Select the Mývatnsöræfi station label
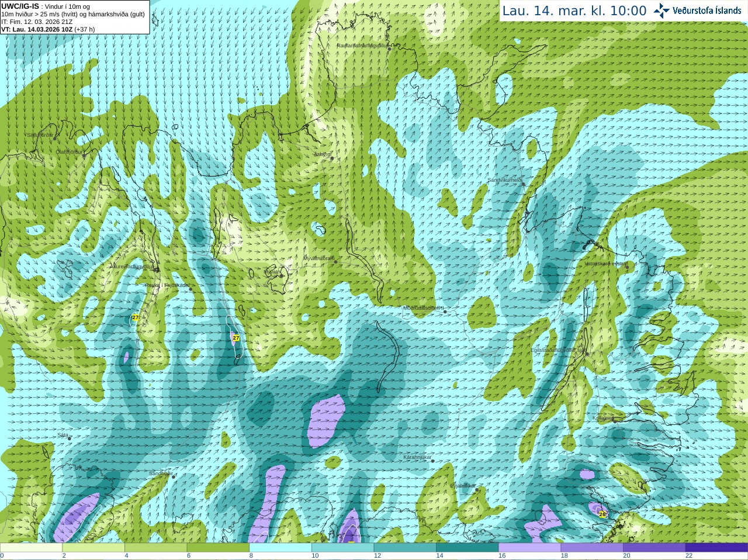 (318, 258)
